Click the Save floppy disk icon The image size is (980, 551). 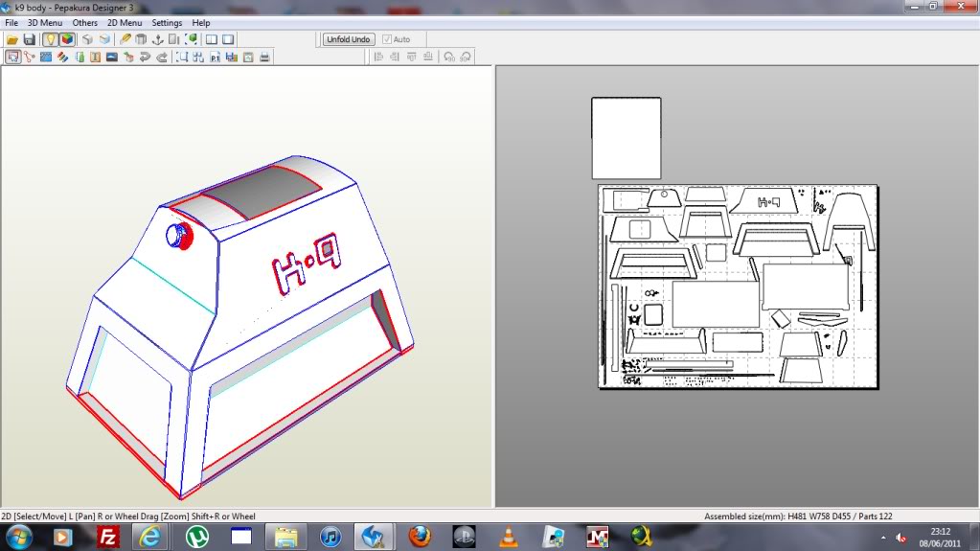pyautogui.click(x=29, y=39)
